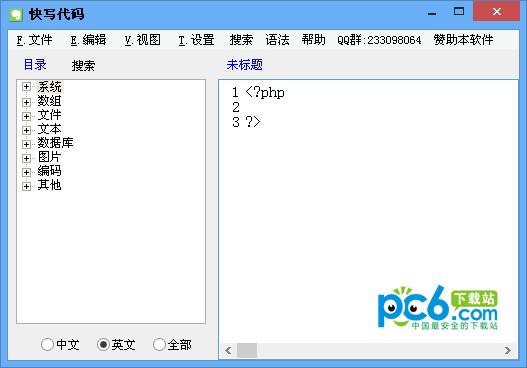Expand the 其他 tree node

(x=26, y=186)
